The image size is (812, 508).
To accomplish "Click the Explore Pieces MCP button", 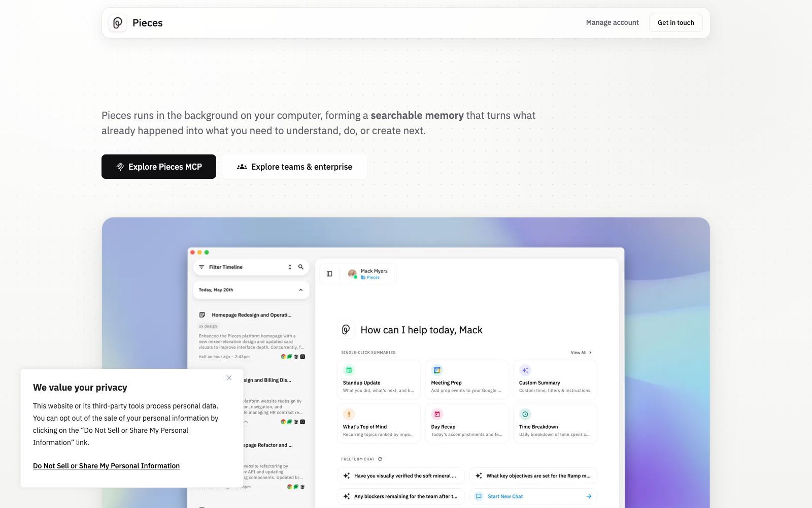I will [x=159, y=167].
